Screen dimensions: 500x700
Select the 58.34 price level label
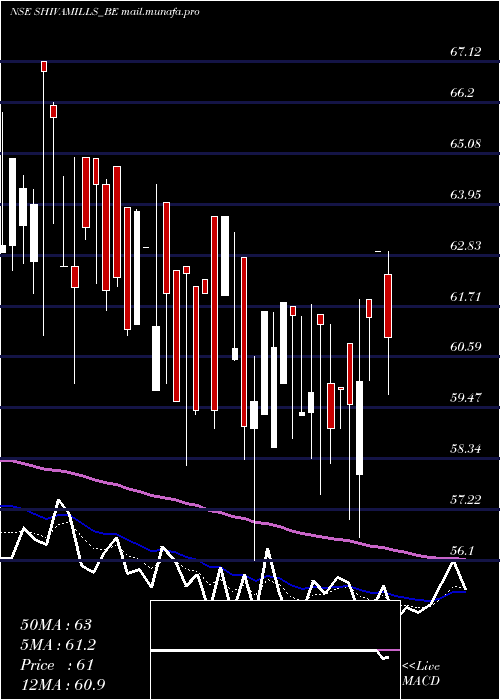coord(466,448)
